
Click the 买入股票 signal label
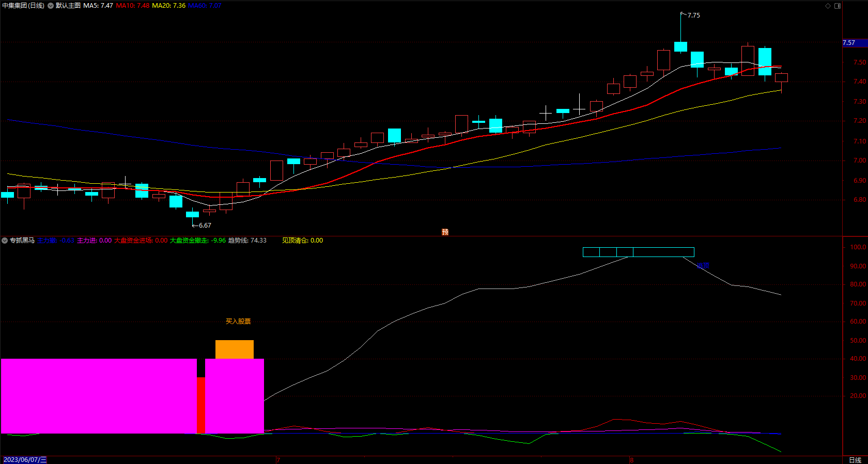click(238, 321)
